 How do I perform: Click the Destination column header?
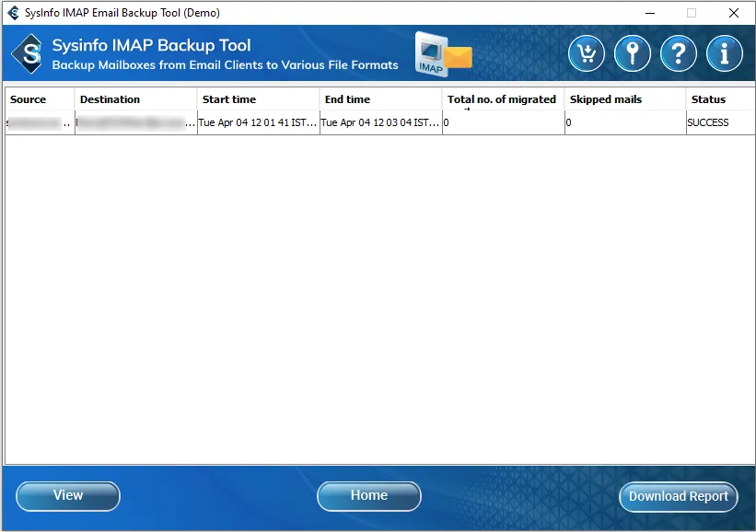click(135, 99)
